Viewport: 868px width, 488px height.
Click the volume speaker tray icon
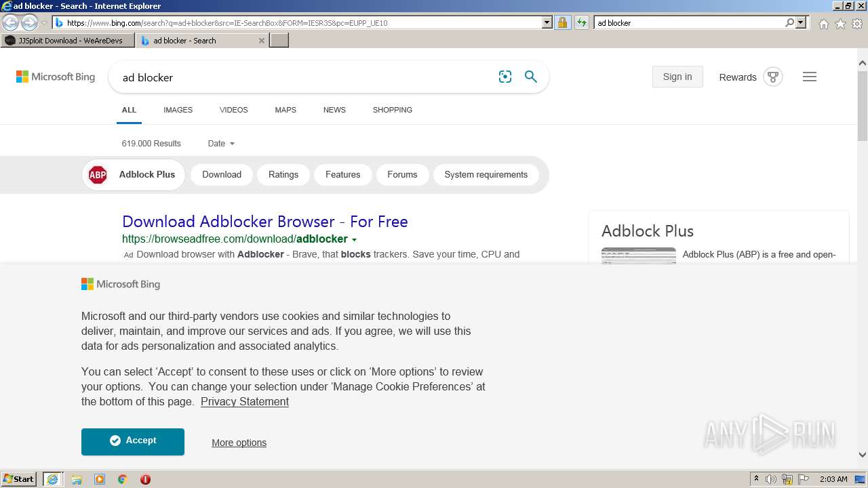point(771,479)
